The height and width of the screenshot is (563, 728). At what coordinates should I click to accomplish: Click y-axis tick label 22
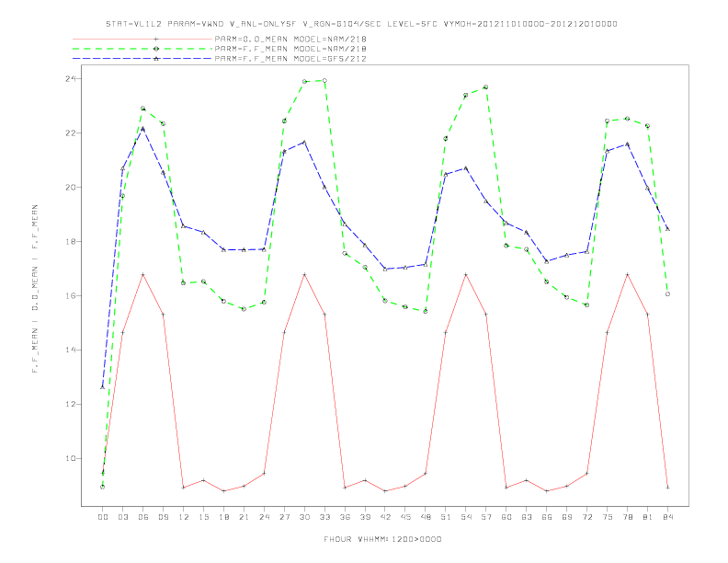71,132
